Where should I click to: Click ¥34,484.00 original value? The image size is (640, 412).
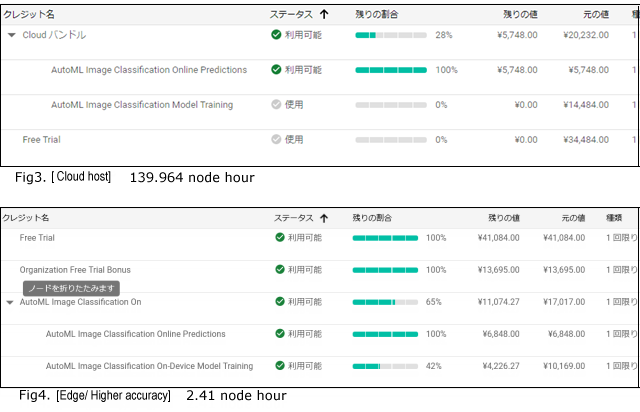click(x=586, y=140)
